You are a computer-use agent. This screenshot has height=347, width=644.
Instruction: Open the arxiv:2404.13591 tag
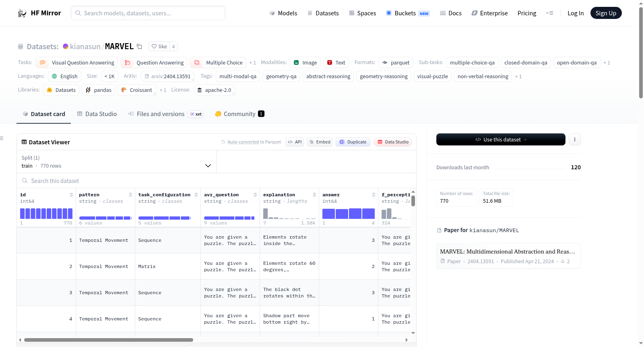tap(167, 76)
